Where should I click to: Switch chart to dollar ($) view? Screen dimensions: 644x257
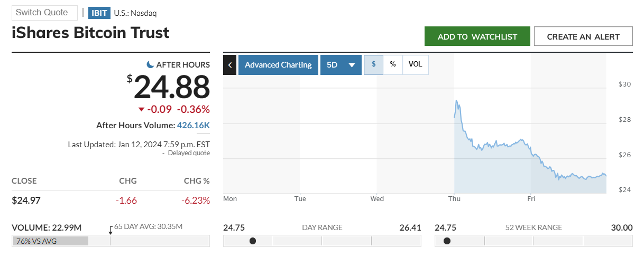point(374,64)
